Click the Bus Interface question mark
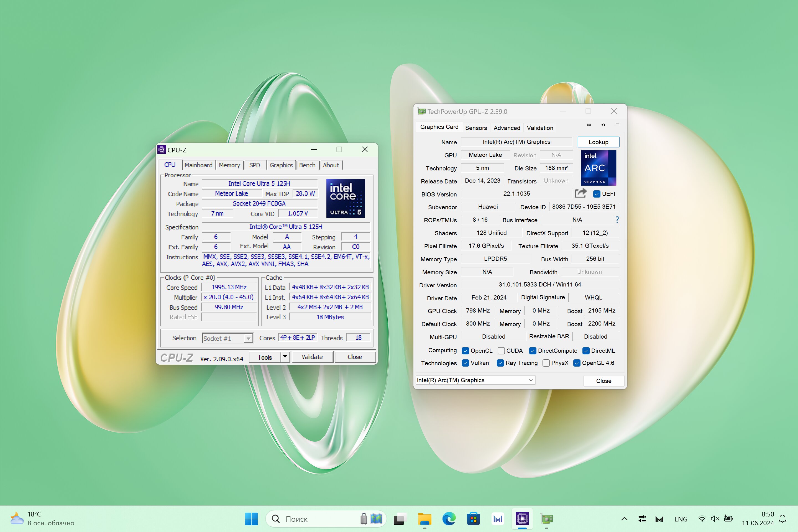The height and width of the screenshot is (532, 798). (617, 220)
